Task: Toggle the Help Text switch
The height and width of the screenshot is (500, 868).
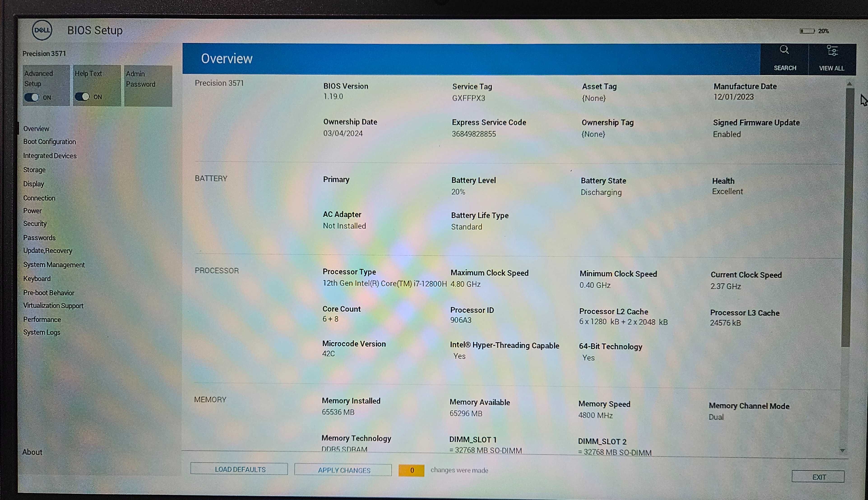Action: (x=82, y=97)
